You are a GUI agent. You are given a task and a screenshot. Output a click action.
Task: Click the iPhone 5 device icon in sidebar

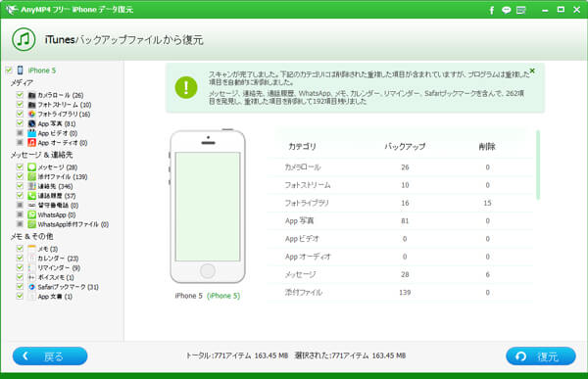[x=21, y=71]
